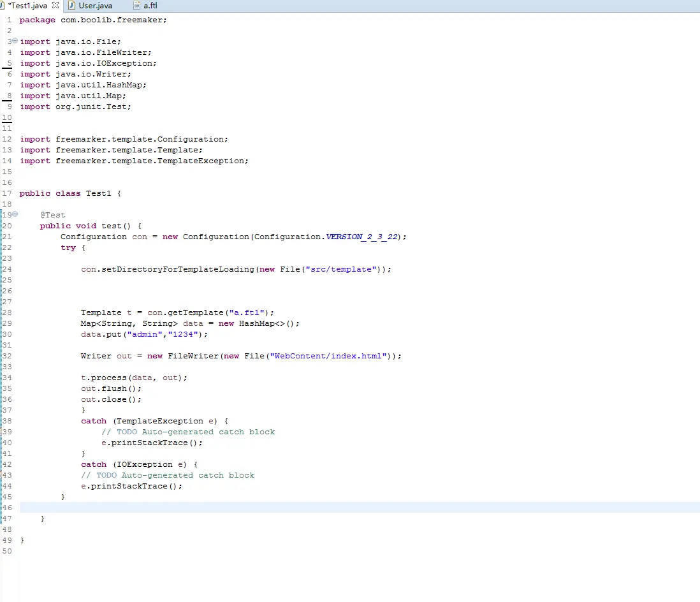
Task: Click the VERSION_2_3_22 constant
Action: pos(361,237)
